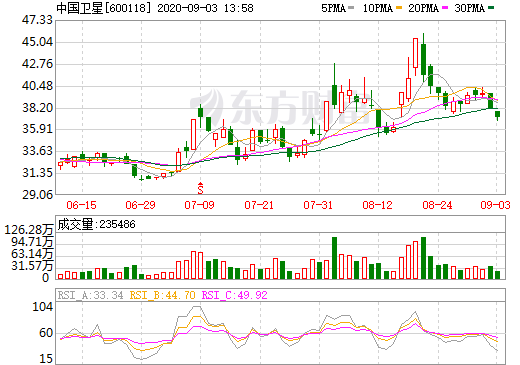Click the RSI_C:49.92 indicator label
Viewport: 520px width, 365px height.
click(235, 295)
